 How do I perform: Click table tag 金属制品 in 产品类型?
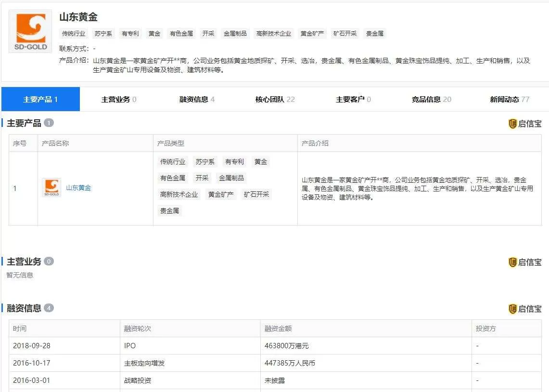(231, 178)
